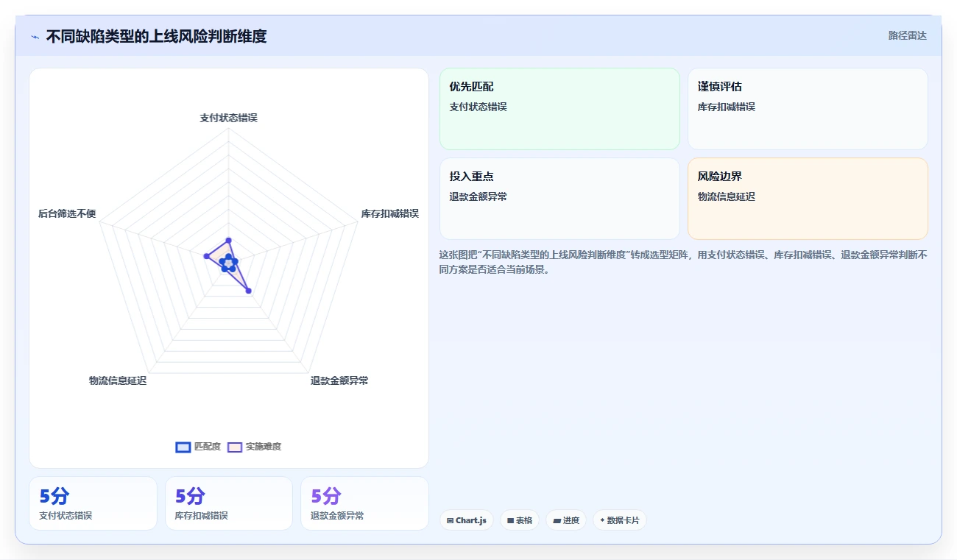Click the 路径雷达 label in header
This screenshot has height=560, width=957.
(908, 35)
